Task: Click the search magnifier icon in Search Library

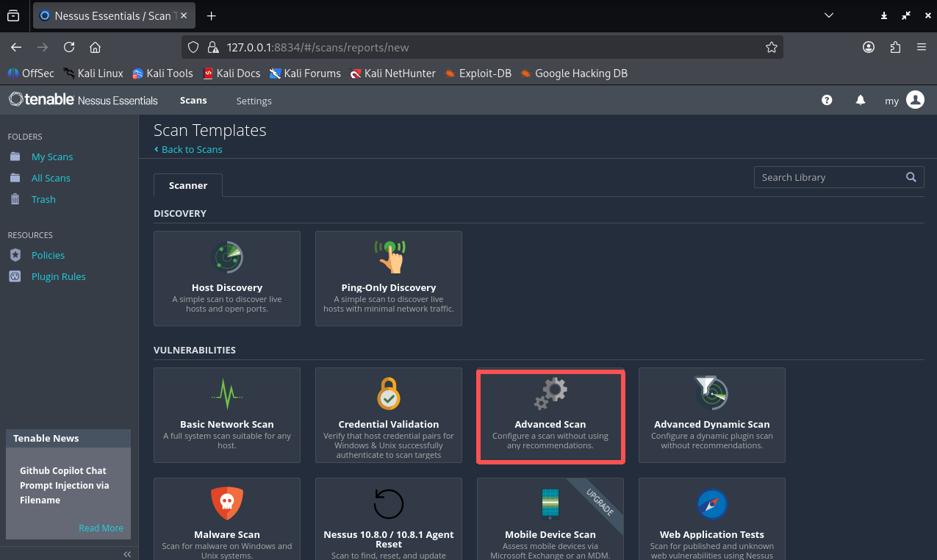Action: click(x=911, y=177)
